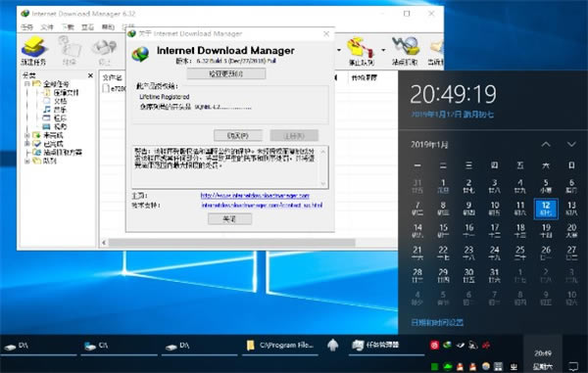
Task: Open the 站点抓取 site grabber tool
Action: [405, 51]
